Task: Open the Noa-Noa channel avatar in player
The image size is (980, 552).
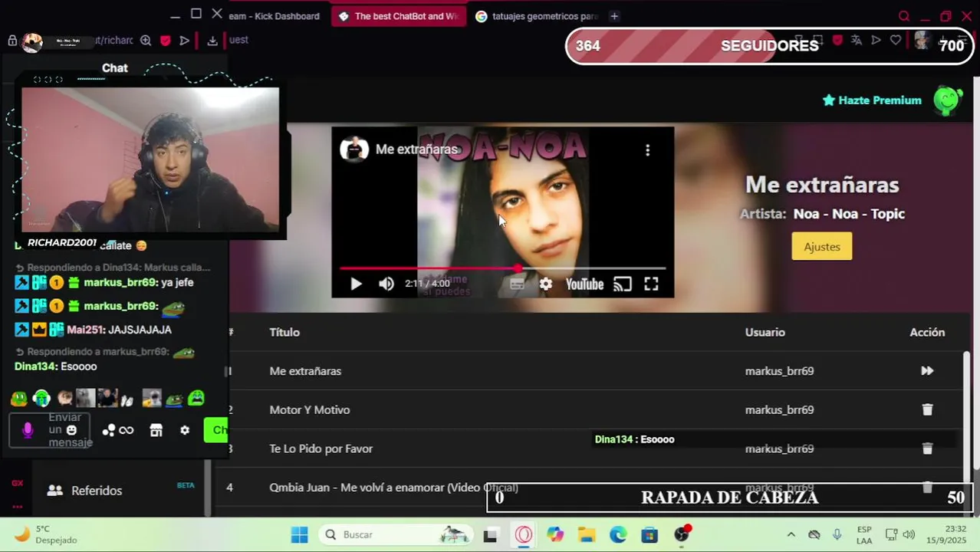Action: 354,149
